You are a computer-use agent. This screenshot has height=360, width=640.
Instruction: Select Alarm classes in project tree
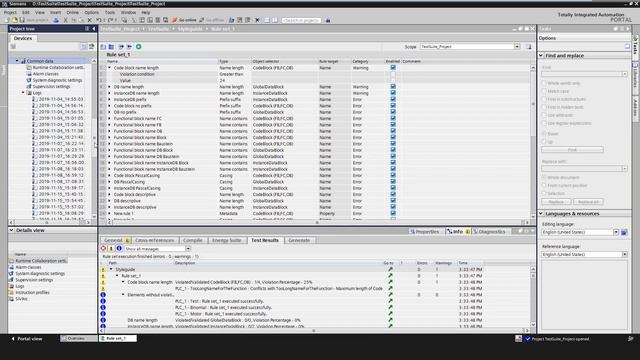click(46, 74)
